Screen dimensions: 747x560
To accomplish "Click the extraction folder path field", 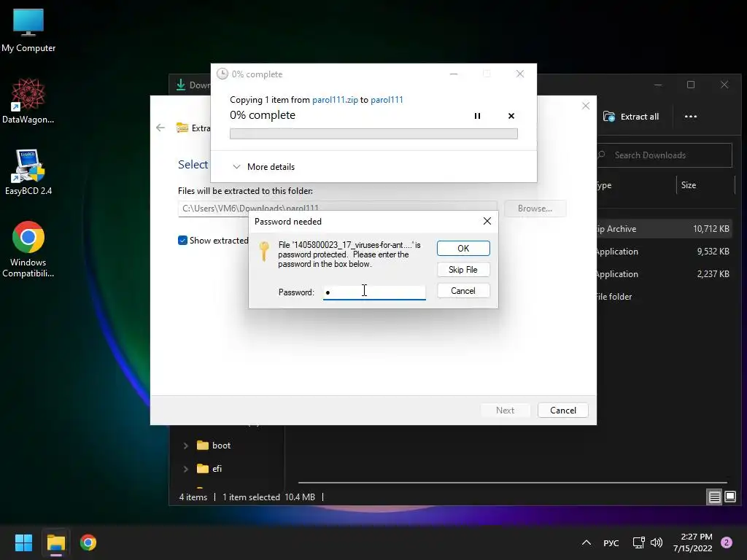I will 337,209.
